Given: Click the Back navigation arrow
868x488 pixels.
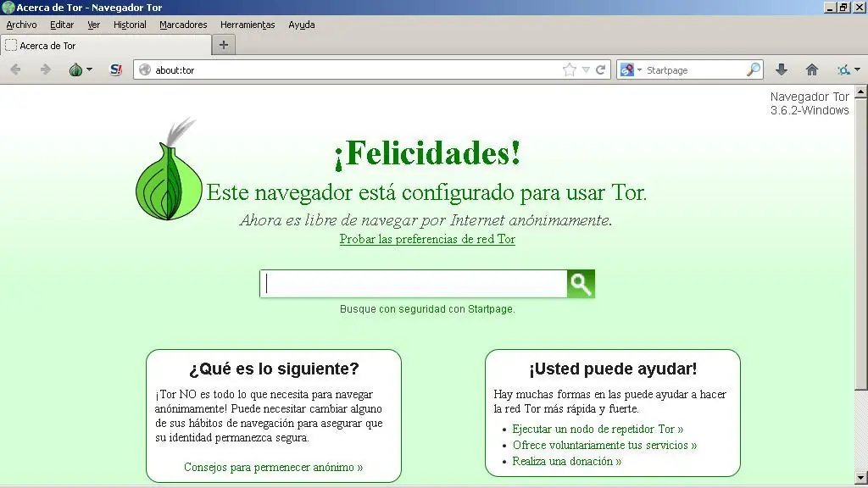Looking at the screenshot, I should pyautogui.click(x=15, y=69).
